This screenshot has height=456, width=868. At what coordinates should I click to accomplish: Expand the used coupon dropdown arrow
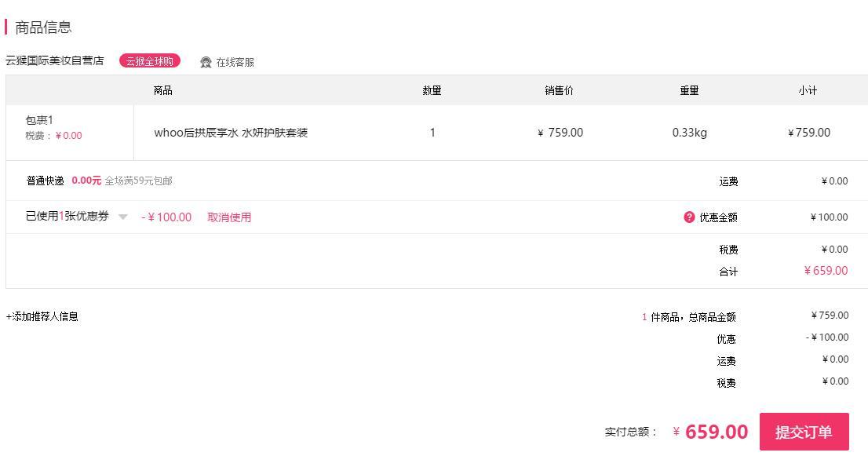(123, 217)
